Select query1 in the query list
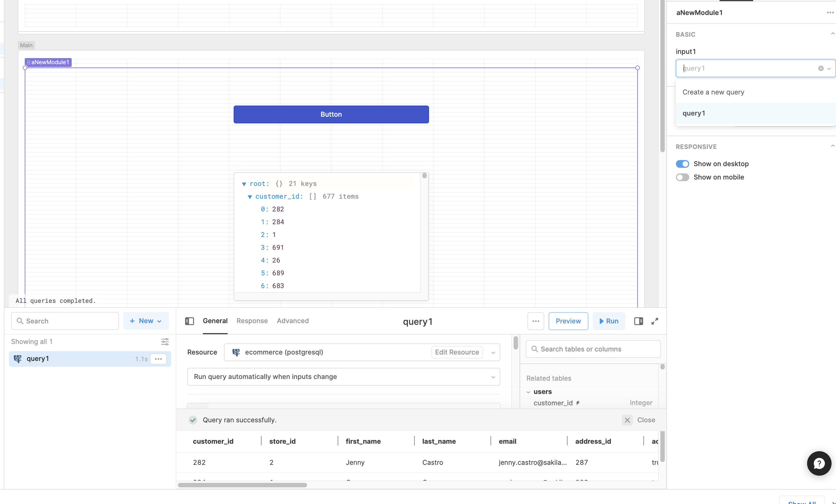This screenshot has width=836, height=504. pos(90,359)
